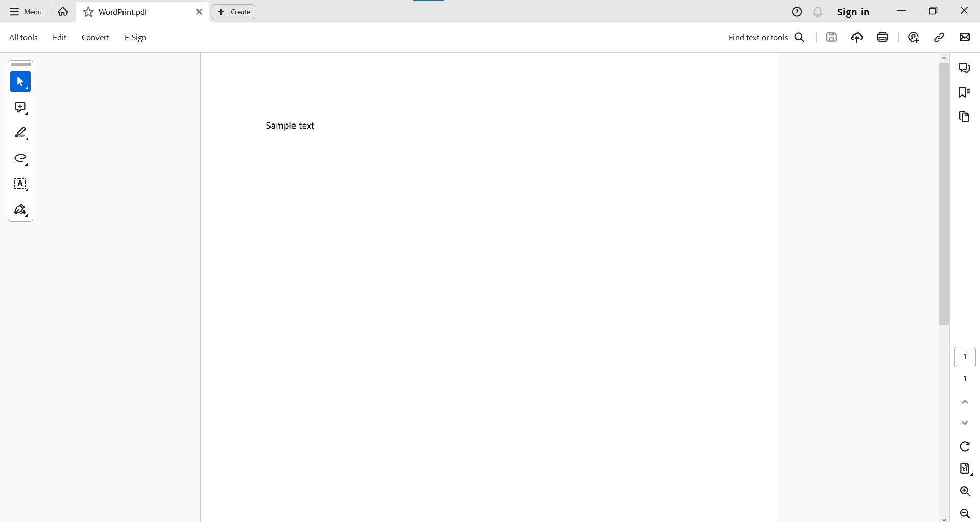This screenshot has height=522, width=980.
Task: Select the Add text box tool
Action: click(x=20, y=184)
